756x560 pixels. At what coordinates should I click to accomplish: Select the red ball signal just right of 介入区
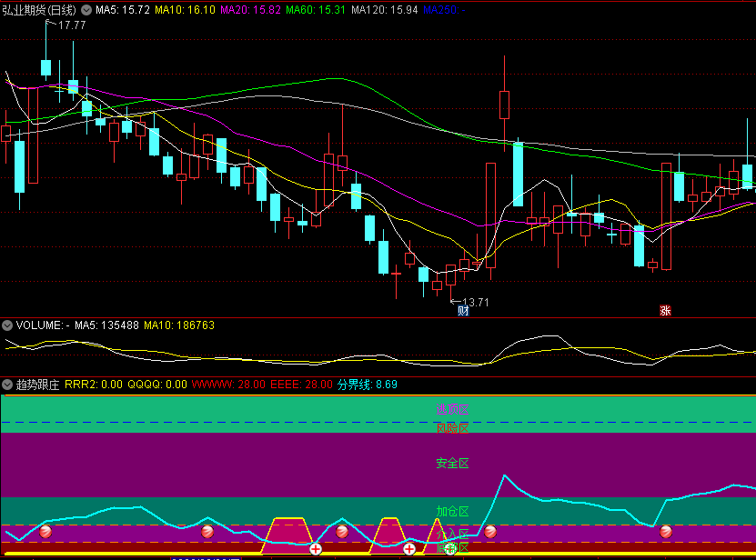[490, 532]
